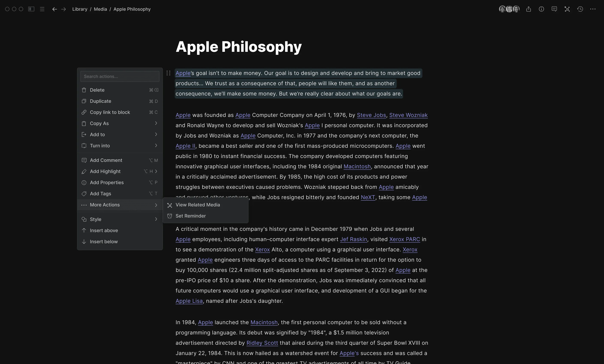Viewport: 604px width, 364px height.
Task: Open the Apple II link
Action: point(185,146)
